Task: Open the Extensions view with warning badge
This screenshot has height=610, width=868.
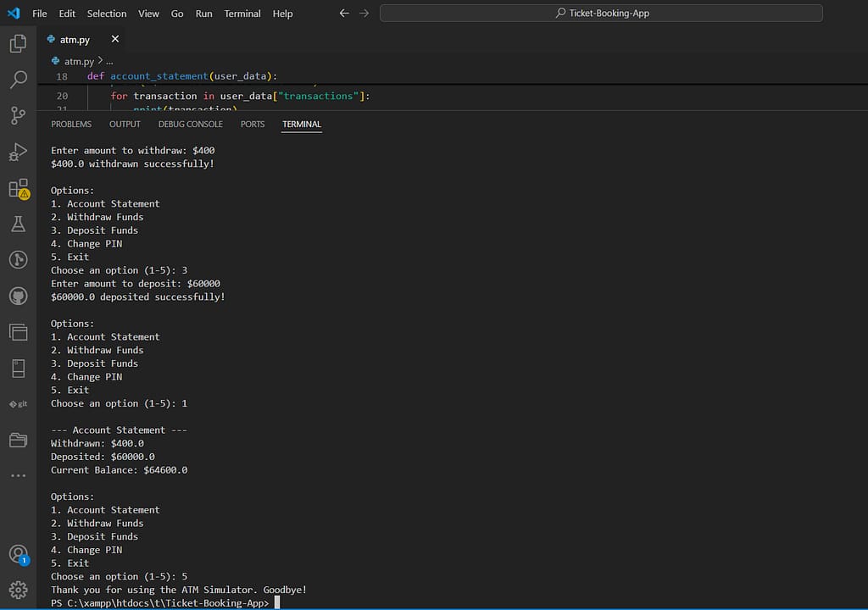Action: [19, 188]
